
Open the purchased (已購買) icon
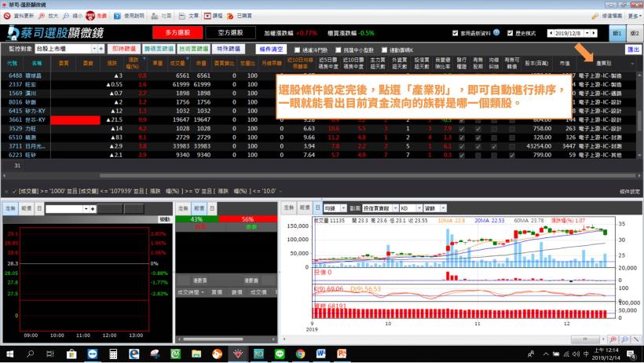tap(230, 16)
